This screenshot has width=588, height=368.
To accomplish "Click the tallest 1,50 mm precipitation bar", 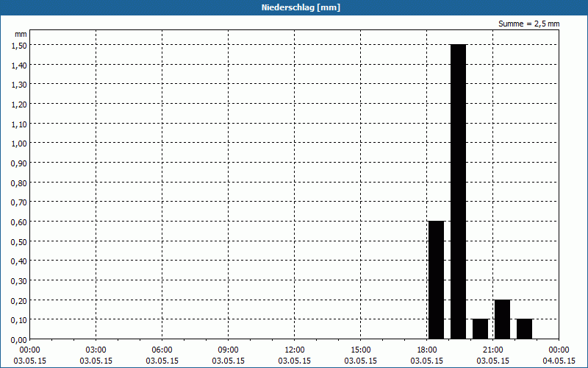I will (x=458, y=191).
